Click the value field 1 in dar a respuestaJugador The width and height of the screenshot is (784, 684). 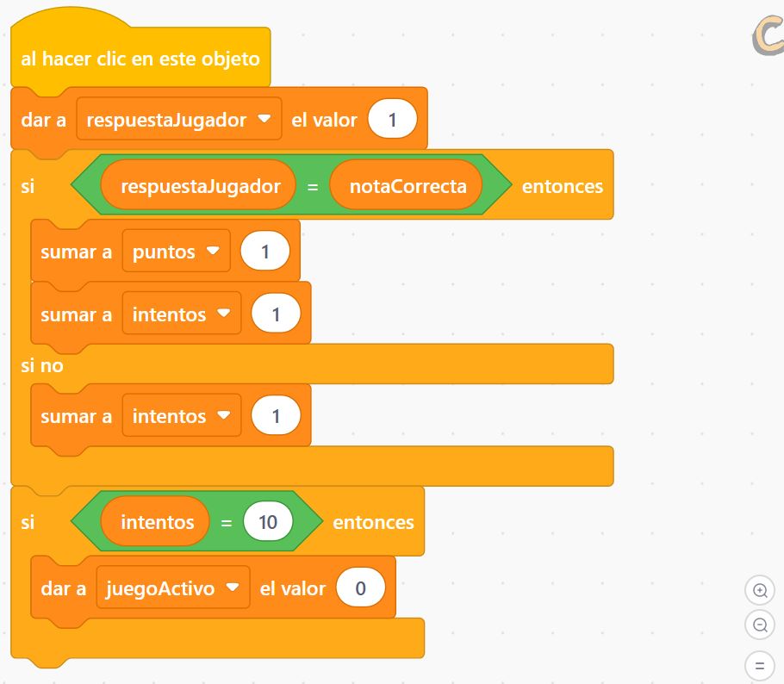pyautogui.click(x=393, y=120)
